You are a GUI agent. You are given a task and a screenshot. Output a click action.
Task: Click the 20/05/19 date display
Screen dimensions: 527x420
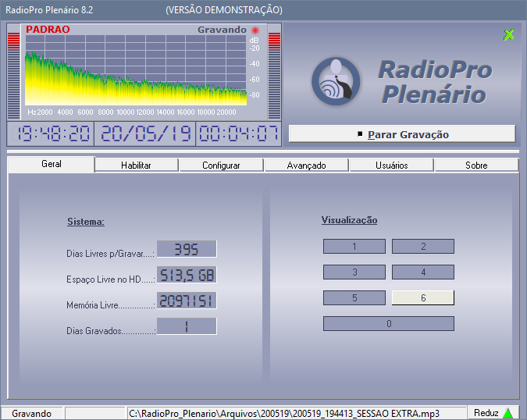click(145, 133)
